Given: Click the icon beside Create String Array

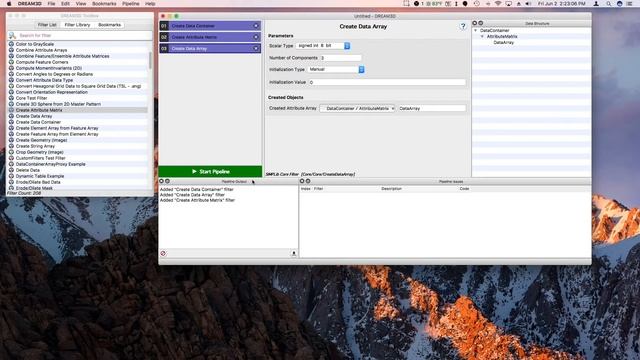Looking at the screenshot, I should 11,146.
